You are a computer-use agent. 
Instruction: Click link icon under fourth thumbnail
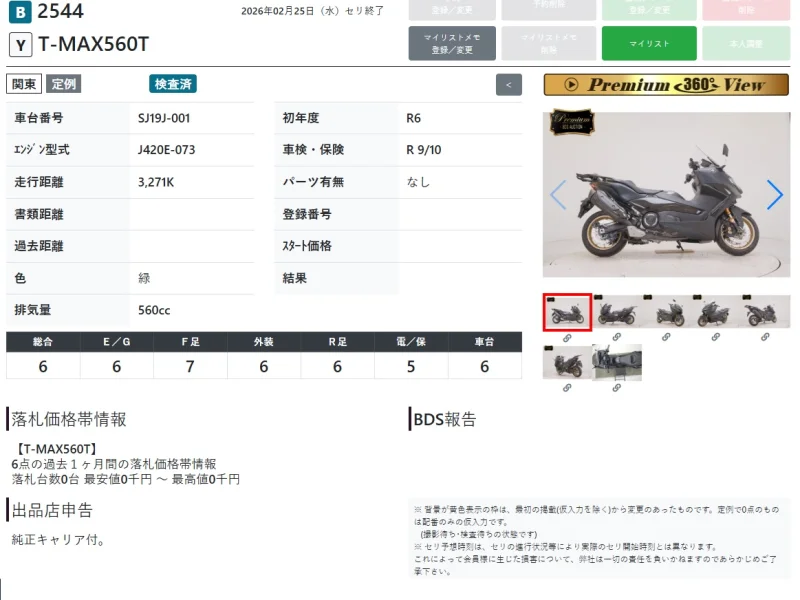pos(716,337)
